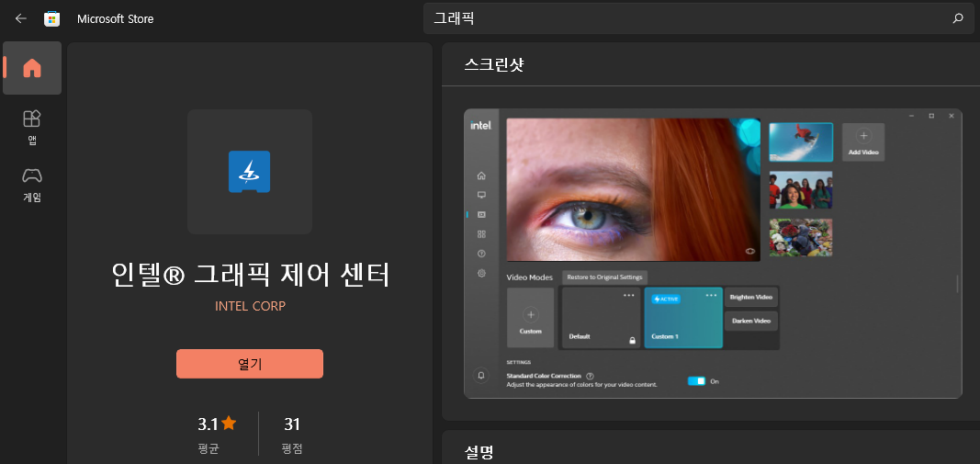Image resolution: width=980 pixels, height=464 pixels.
Task: Open the 게임 (Games) section
Action: 32,185
